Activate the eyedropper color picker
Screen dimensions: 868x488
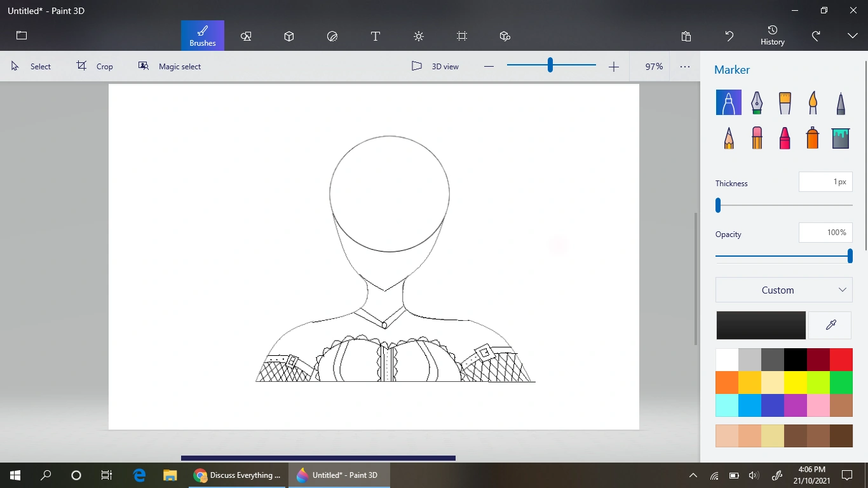[830, 325]
